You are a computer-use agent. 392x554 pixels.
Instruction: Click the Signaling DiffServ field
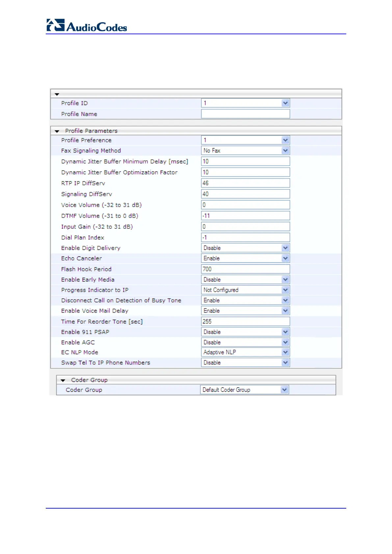pyautogui.click(x=245, y=194)
